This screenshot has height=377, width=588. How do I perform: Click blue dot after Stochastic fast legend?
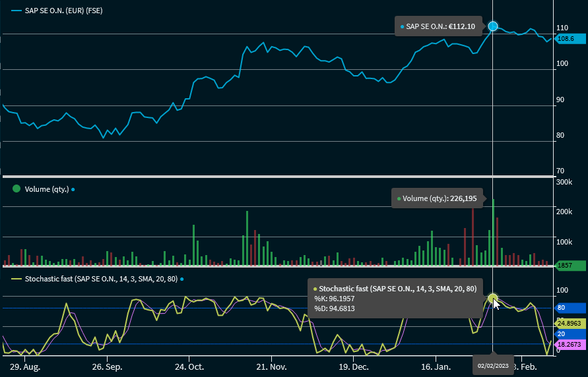point(181,279)
